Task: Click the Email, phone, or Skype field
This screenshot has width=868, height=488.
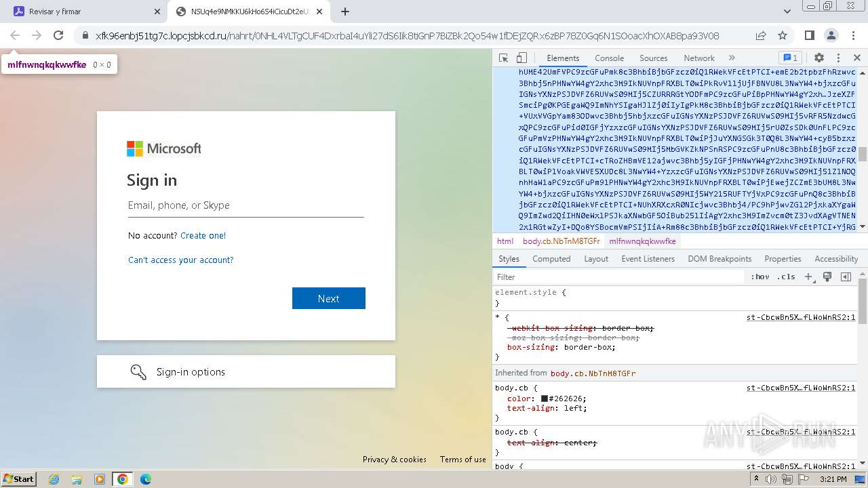Action: pyautogui.click(x=246, y=205)
